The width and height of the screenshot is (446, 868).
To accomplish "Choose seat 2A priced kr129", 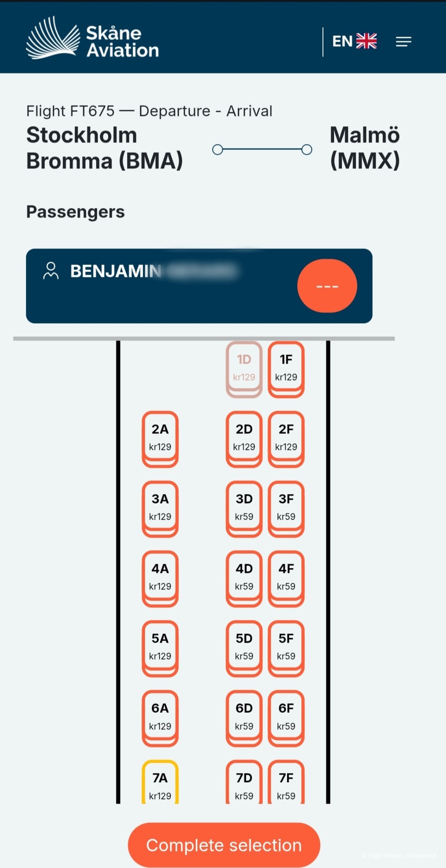I will (160, 439).
